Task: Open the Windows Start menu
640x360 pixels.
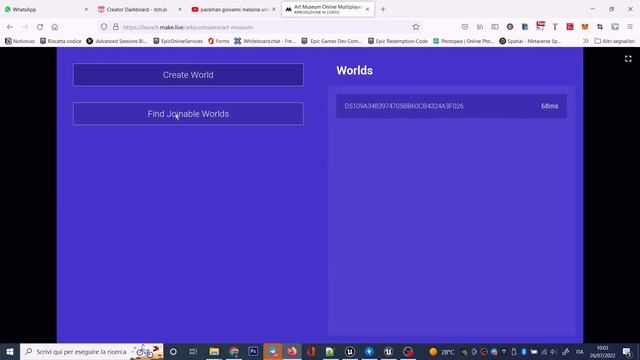Action: pos(10,351)
